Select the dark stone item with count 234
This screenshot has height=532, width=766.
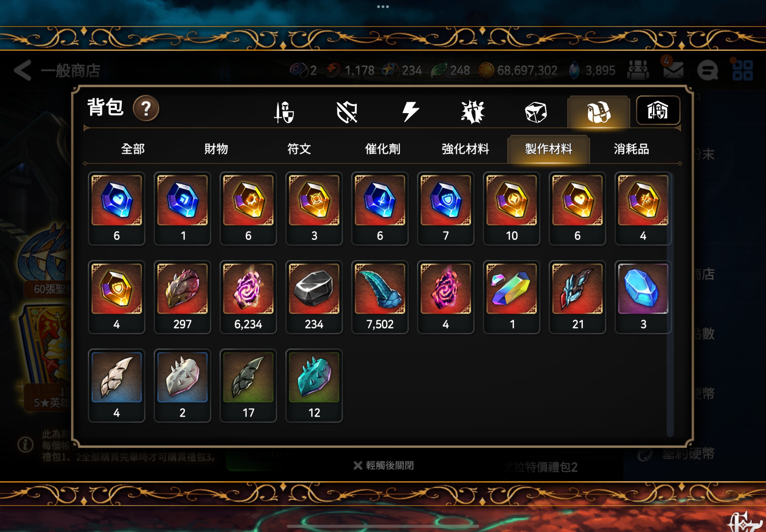(x=314, y=297)
